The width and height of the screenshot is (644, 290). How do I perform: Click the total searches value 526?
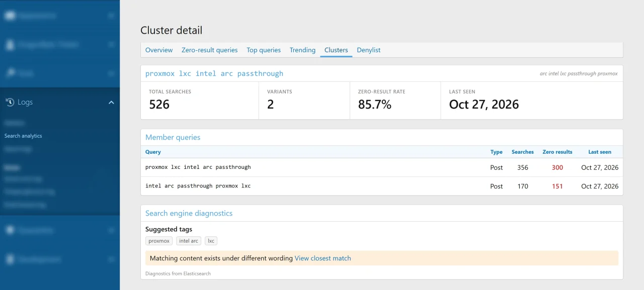coord(159,105)
